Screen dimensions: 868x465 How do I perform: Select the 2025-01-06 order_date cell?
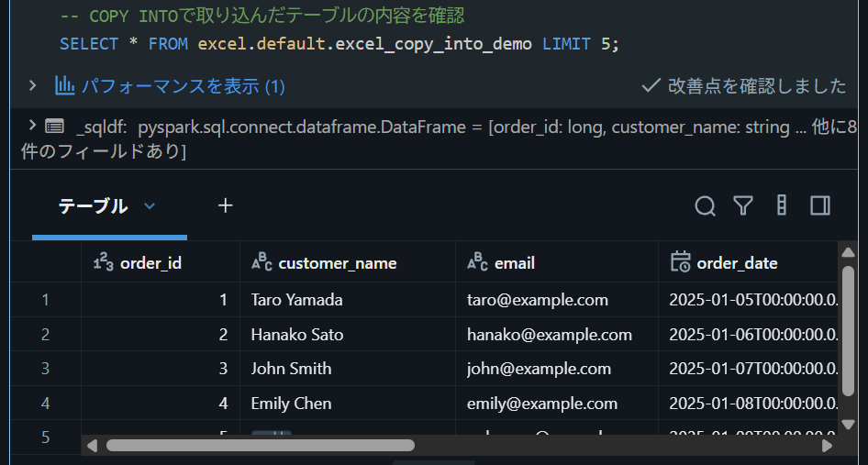coord(749,335)
